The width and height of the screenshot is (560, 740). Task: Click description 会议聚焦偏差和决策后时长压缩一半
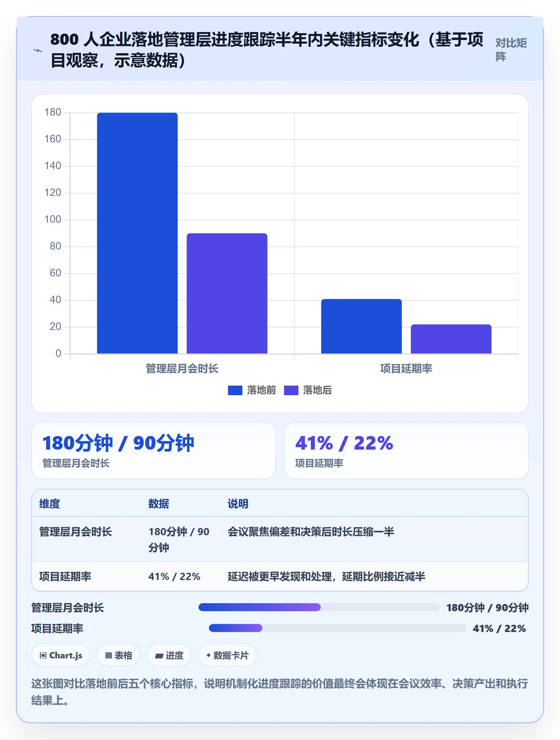point(311,532)
